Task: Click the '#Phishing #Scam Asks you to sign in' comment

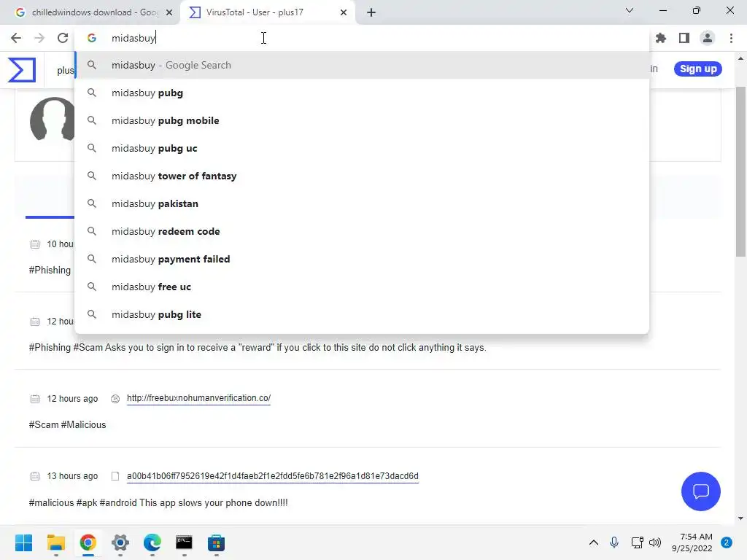Action: click(258, 348)
